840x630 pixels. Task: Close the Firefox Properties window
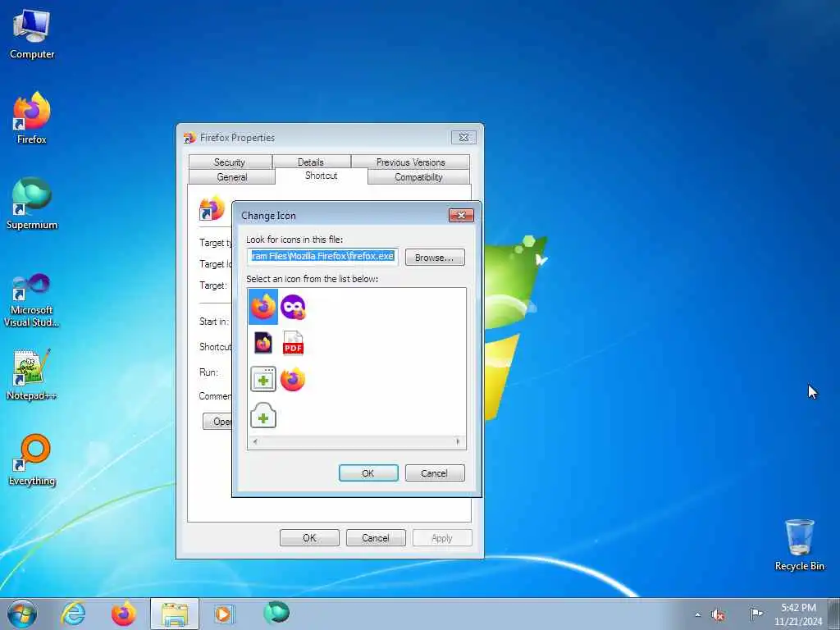tap(464, 138)
